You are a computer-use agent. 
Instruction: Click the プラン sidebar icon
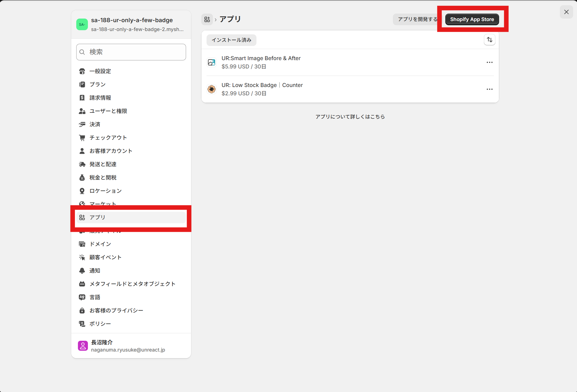click(82, 84)
